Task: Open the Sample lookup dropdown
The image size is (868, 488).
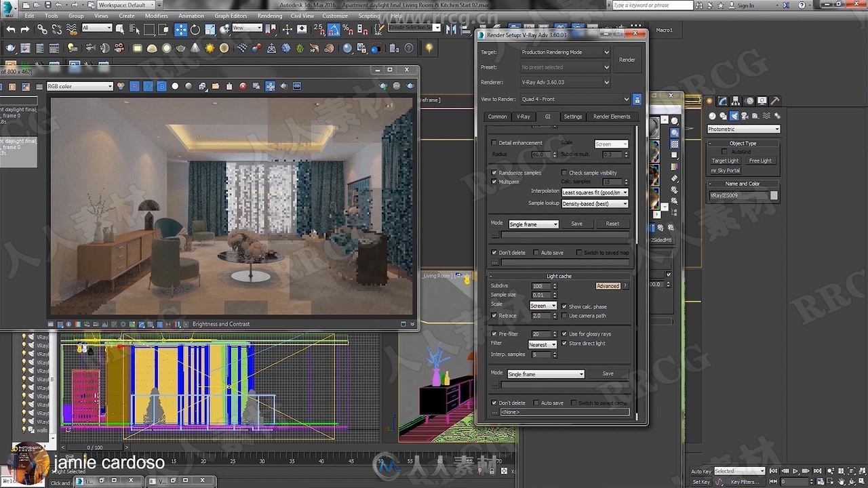Action: pos(595,203)
